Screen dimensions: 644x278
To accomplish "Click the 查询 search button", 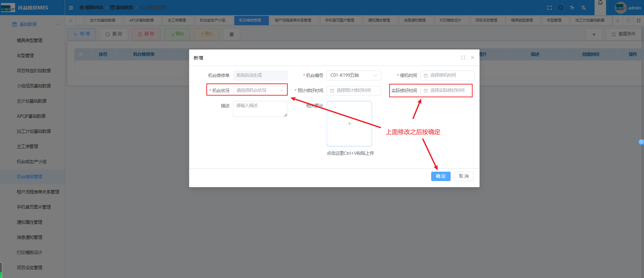I will (x=114, y=34).
